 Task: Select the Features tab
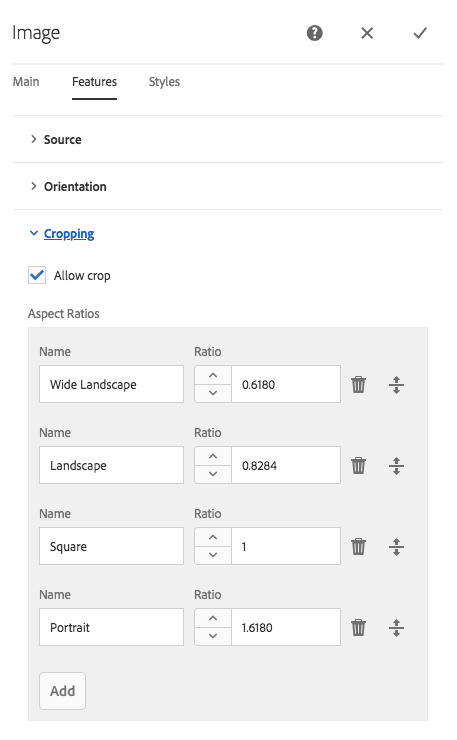coord(94,82)
